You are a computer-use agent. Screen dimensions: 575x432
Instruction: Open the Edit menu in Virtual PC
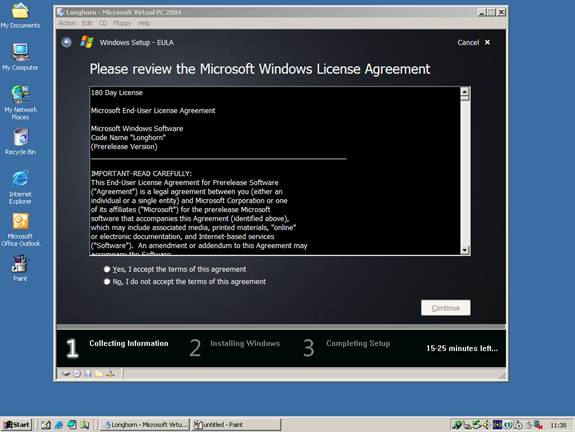[x=87, y=23]
